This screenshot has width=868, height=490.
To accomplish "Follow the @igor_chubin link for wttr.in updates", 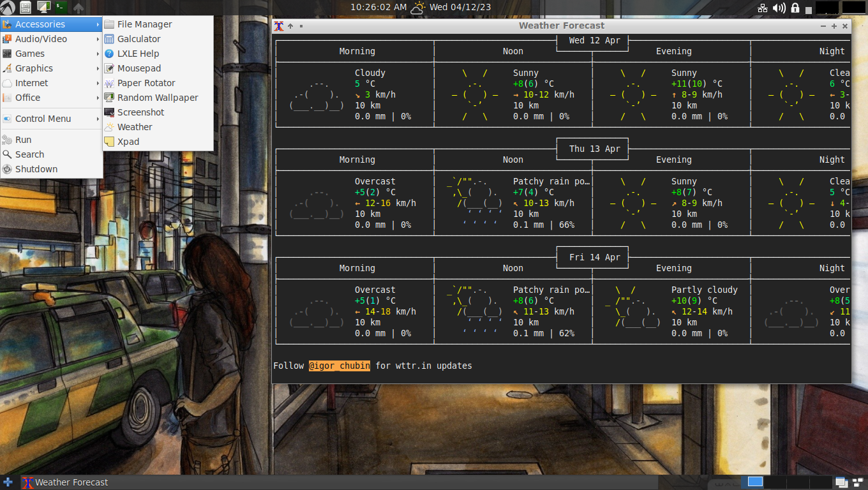I will click(x=339, y=366).
